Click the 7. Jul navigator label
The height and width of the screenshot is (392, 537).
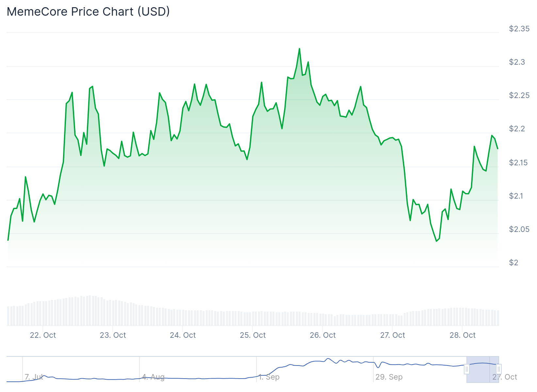(x=34, y=377)
